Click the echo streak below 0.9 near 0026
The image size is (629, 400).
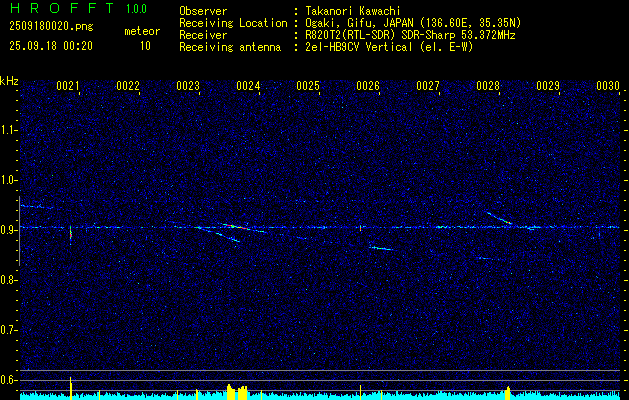(x=381, y=248)
